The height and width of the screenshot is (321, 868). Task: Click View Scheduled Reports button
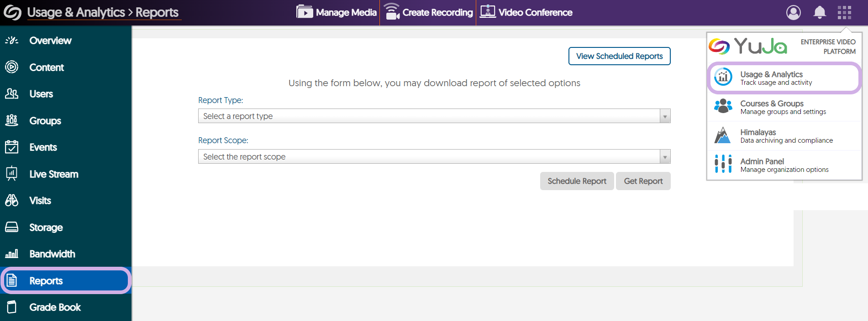[619, 56]
